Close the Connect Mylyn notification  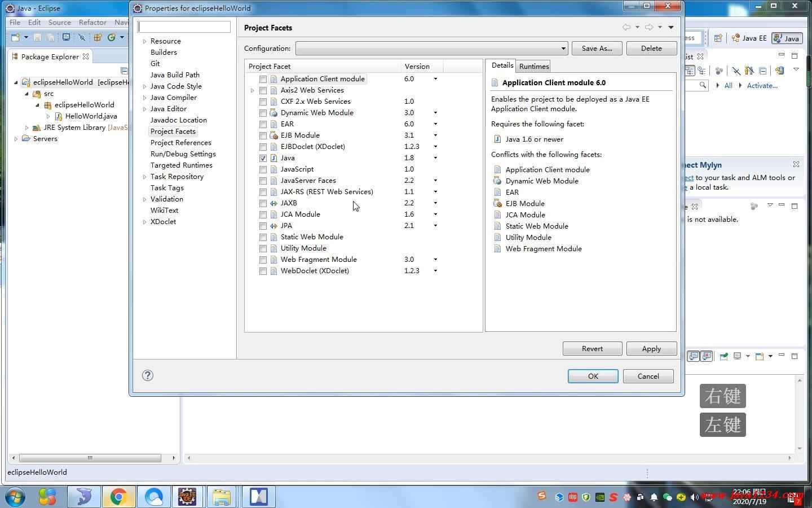[x=796, y=164]
